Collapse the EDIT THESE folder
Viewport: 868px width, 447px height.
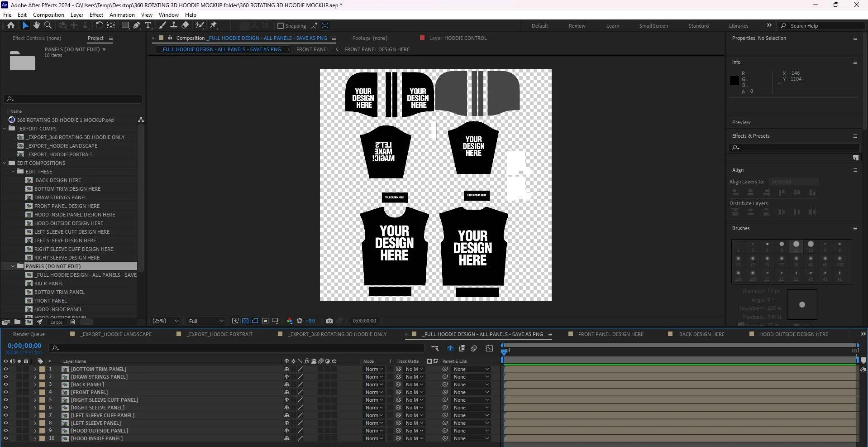[13, 172]
